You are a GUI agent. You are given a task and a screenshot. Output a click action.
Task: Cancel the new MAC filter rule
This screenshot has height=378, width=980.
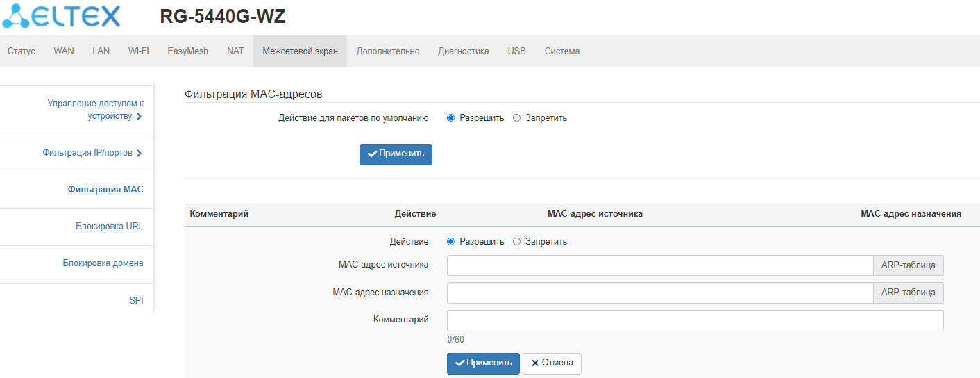[x=552, y=363]
